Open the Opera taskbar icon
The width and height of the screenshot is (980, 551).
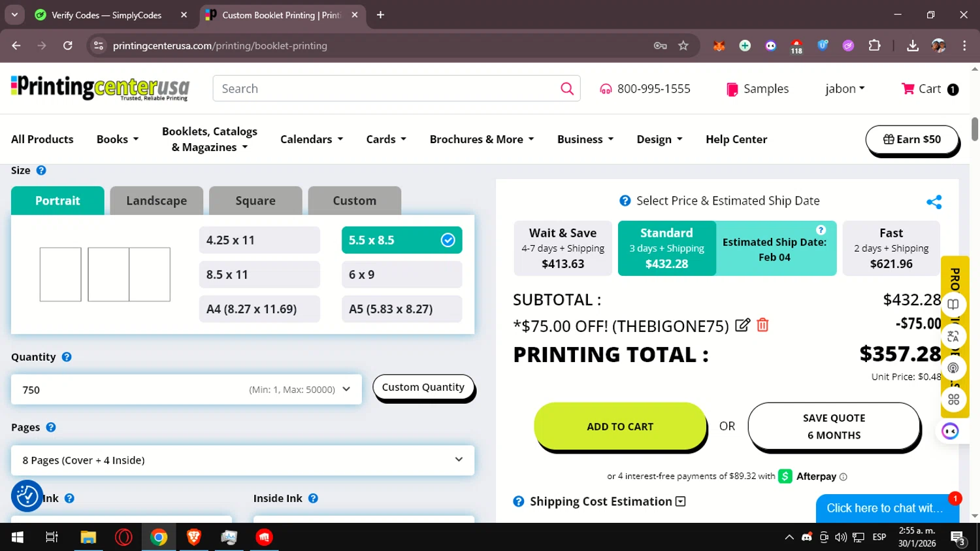click(123, 537)
